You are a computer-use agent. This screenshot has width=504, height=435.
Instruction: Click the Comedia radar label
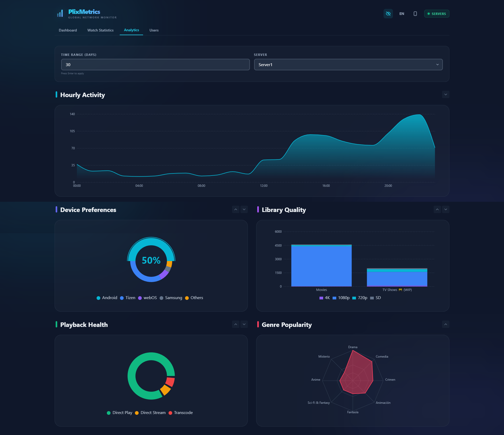click(x=382, y=357)
